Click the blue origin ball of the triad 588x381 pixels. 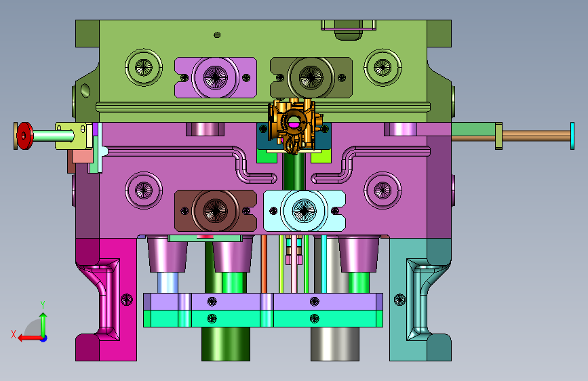[x=44, y=338]
